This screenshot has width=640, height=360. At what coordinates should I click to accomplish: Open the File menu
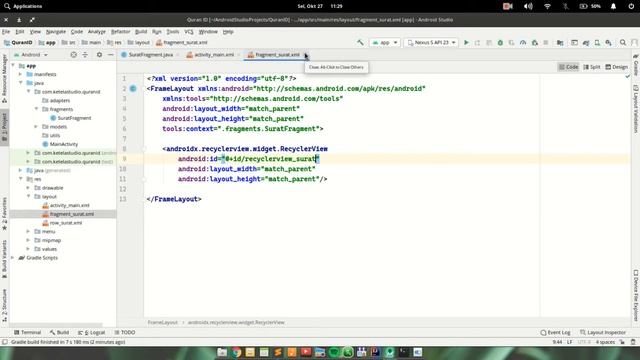click(6, 31)
